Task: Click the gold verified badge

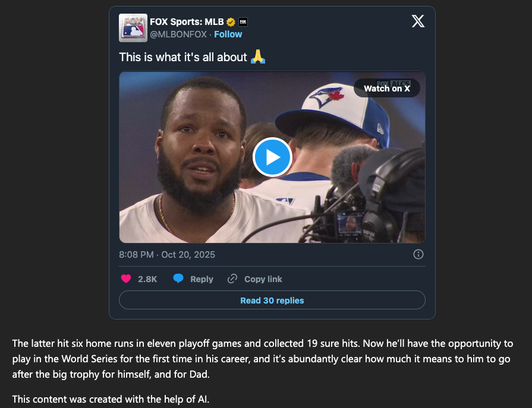Action: [231, 23]
